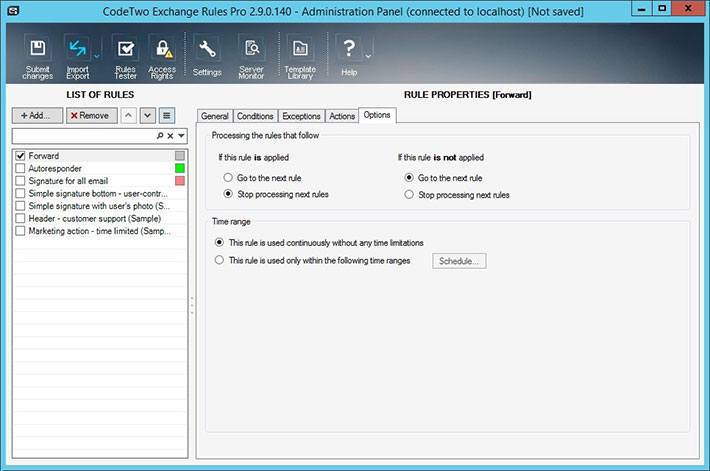
Task: Toggle the rules list view mode button
Action: [167, 115]
